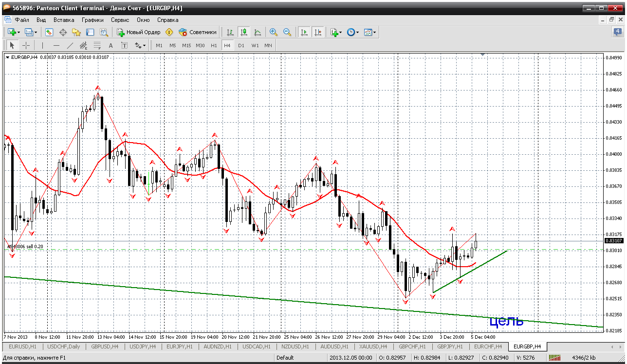The image size is (627, 364).
Task: Click the chart Templates icon
Action: [x=368, y=32]
